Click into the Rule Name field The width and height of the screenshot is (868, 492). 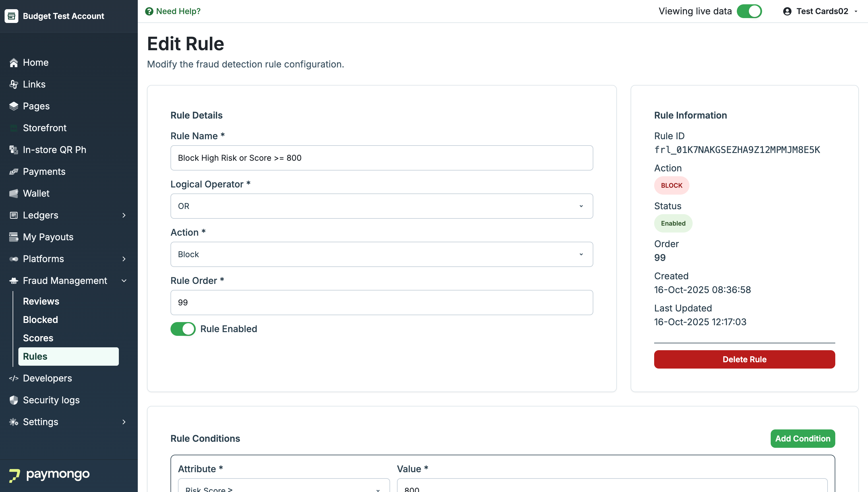pos(381,158)
